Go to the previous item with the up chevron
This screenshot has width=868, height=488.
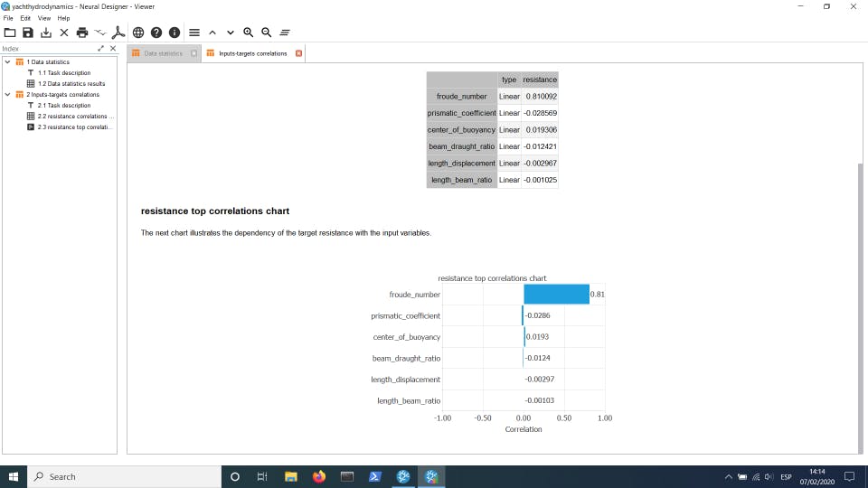pyautogui.click(x=212, y=33)
